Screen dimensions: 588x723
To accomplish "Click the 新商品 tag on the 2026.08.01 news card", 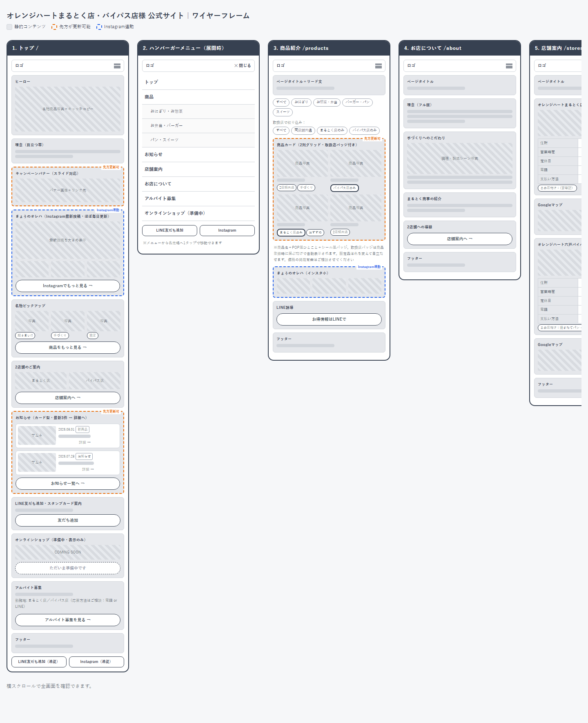I will 82,429.
